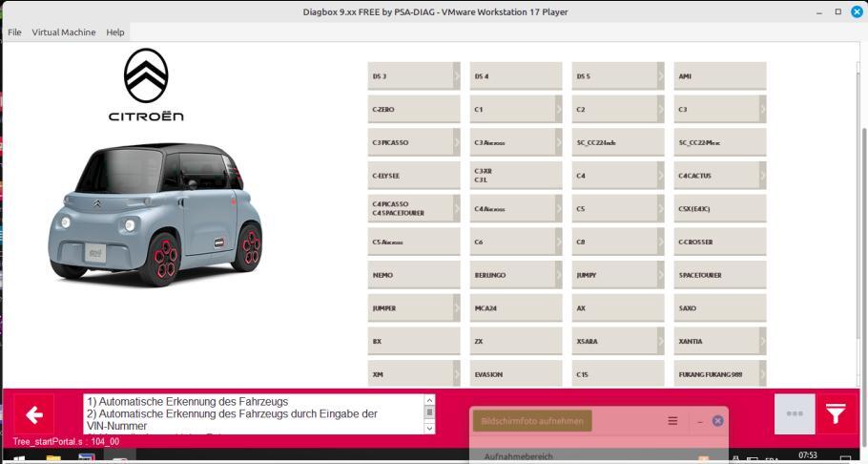Select the AMI vehicle button
Image resolution: width=868 pixels, height=464 pixels.
[720, 76]
